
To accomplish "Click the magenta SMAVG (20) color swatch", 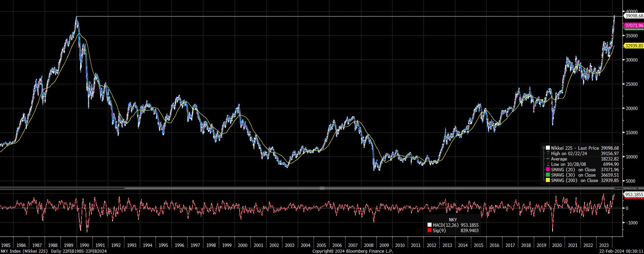I will [x=548, y=170].
